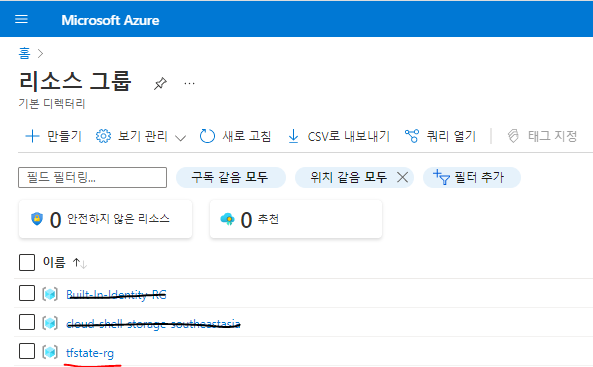Click the shield icon on insecure resources card

[37, 219]
